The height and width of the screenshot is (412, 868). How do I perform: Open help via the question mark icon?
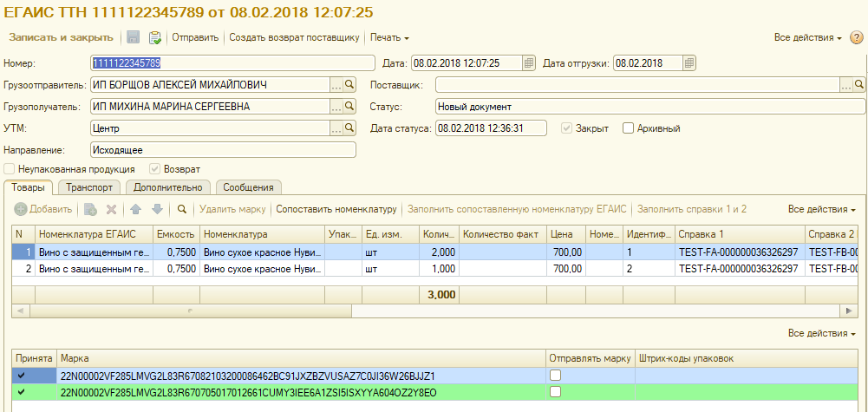point(857,38)
